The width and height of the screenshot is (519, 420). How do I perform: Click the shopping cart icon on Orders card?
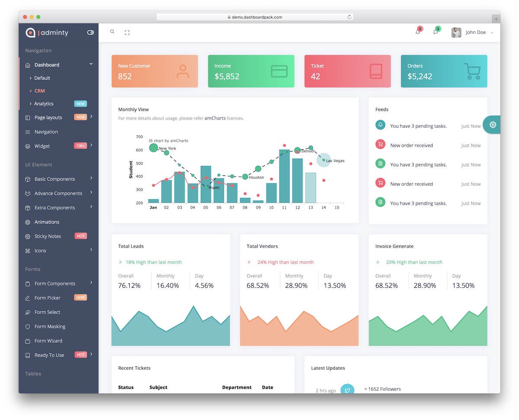(x=472, y=71)
